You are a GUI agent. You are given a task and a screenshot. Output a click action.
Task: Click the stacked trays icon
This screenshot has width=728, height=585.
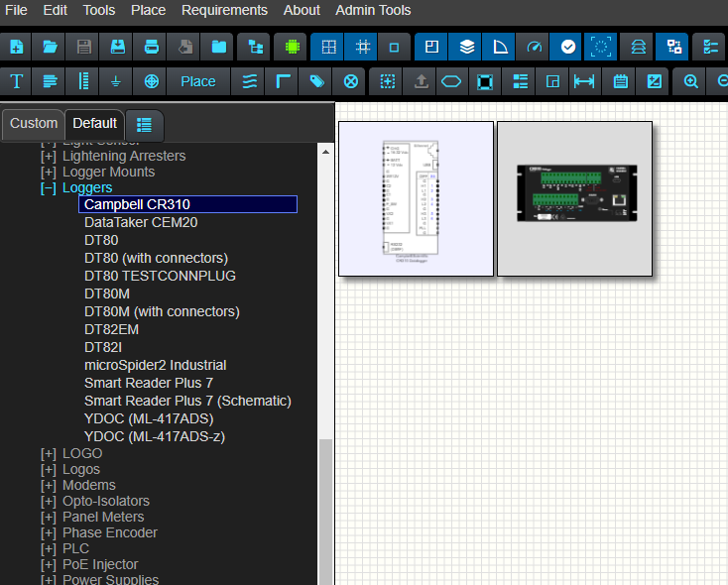click(x=639, y=47)
